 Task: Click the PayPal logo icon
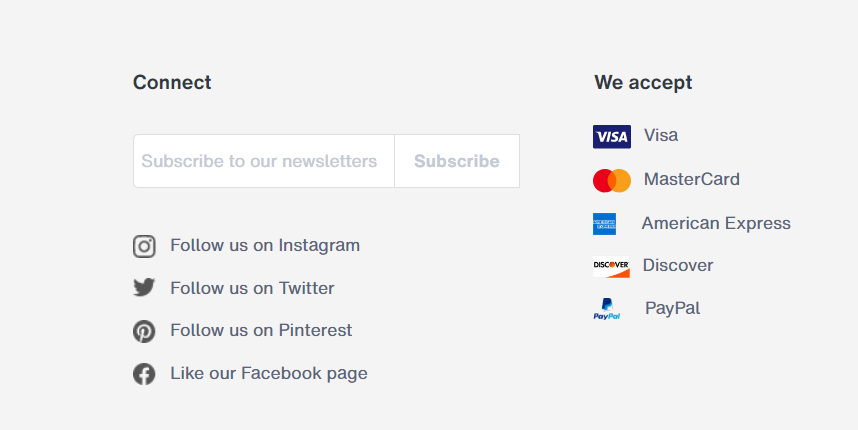coord(606,310)
